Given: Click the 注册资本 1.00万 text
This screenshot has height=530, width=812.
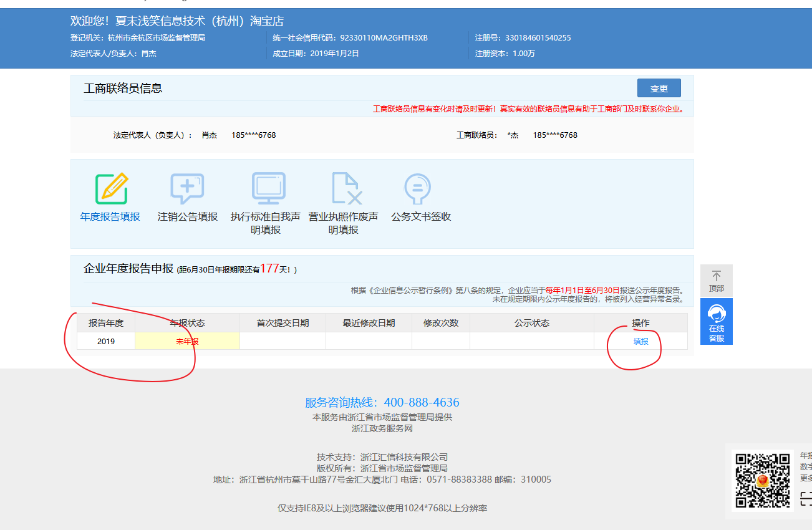Looking at the screenshot, I should (505, 54).
